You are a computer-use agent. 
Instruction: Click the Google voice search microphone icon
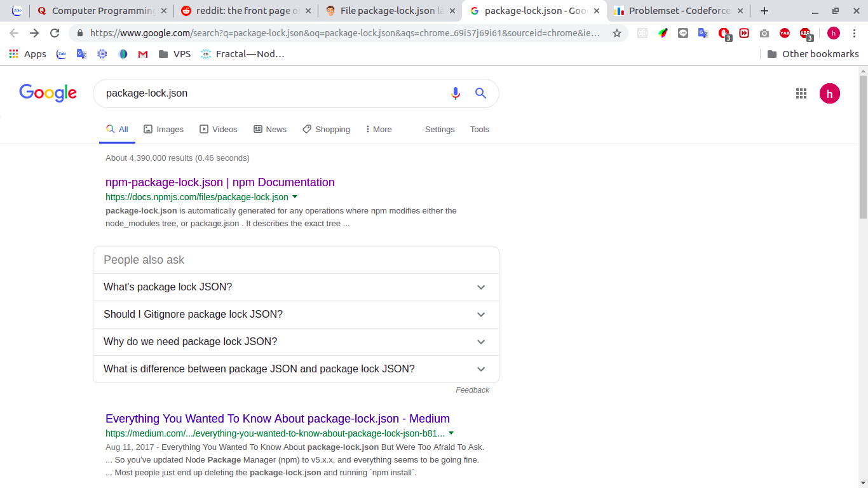[455, 93]
